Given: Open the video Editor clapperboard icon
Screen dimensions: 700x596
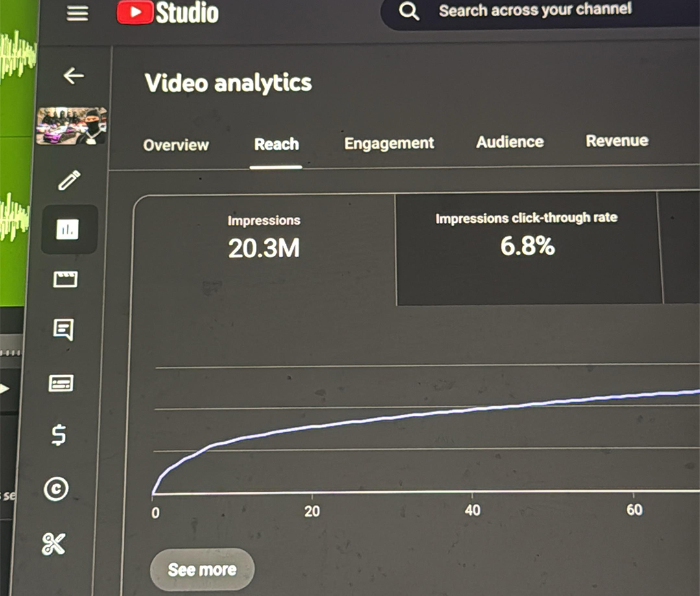Looking at the screenshot, I should point(65,279).
